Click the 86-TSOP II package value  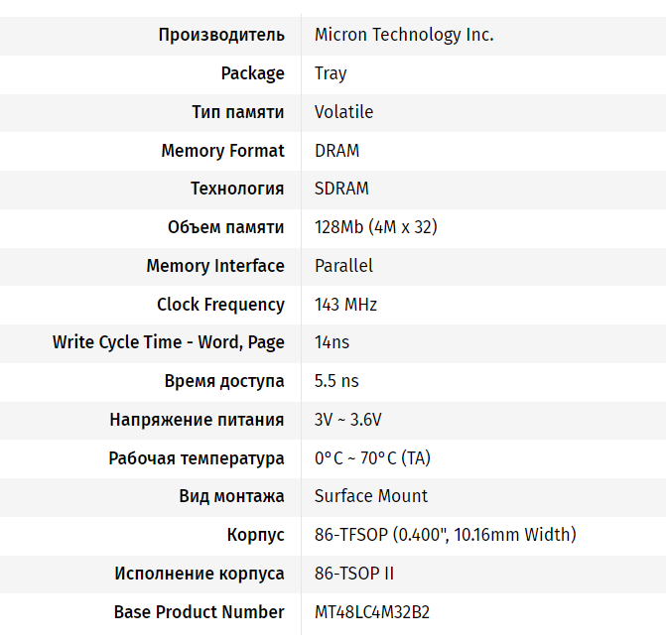coord(354,574)
